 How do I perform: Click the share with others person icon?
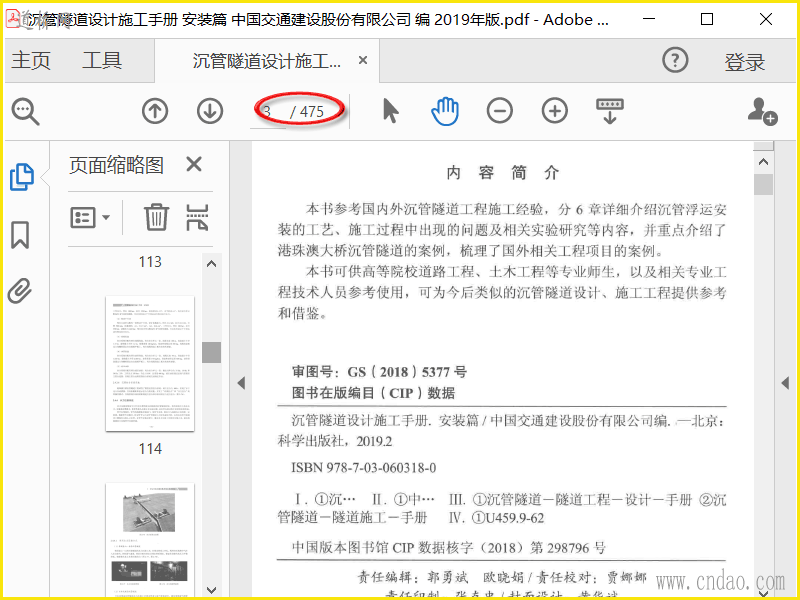(762, 111)
